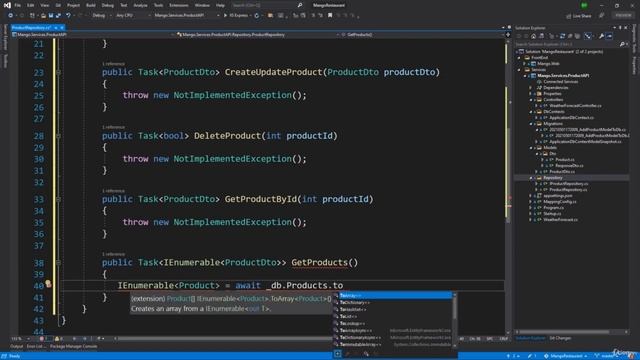Open the View menu
This screenshot has height=360, width=640.
coord(44,5)
